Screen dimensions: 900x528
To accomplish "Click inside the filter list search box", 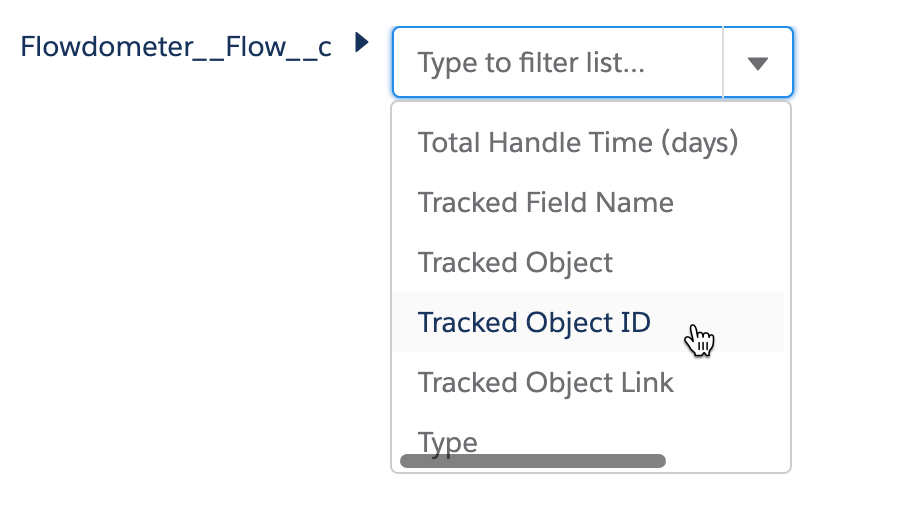I will pyautogui.click(x=556, y=64).
